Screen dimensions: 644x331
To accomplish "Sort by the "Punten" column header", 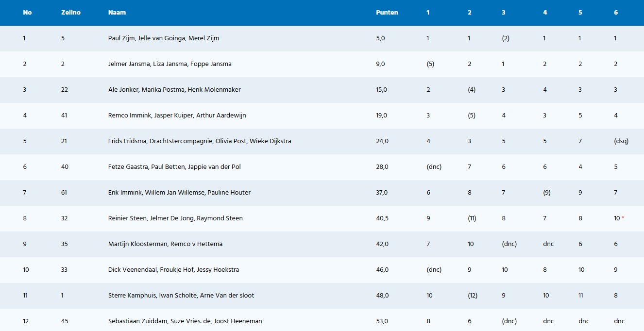I will click(387, 13).
